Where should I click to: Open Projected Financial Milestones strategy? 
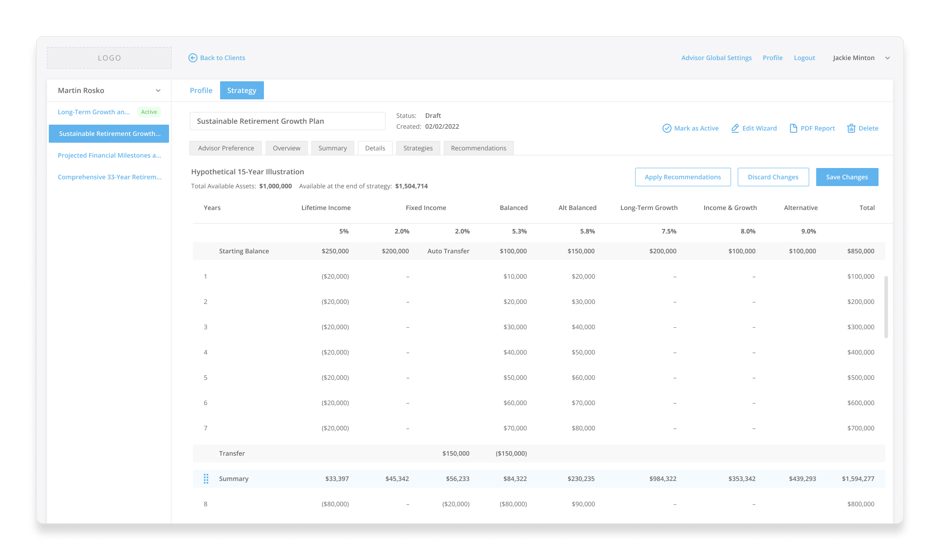pyautogui.click(x=109, y=155)
